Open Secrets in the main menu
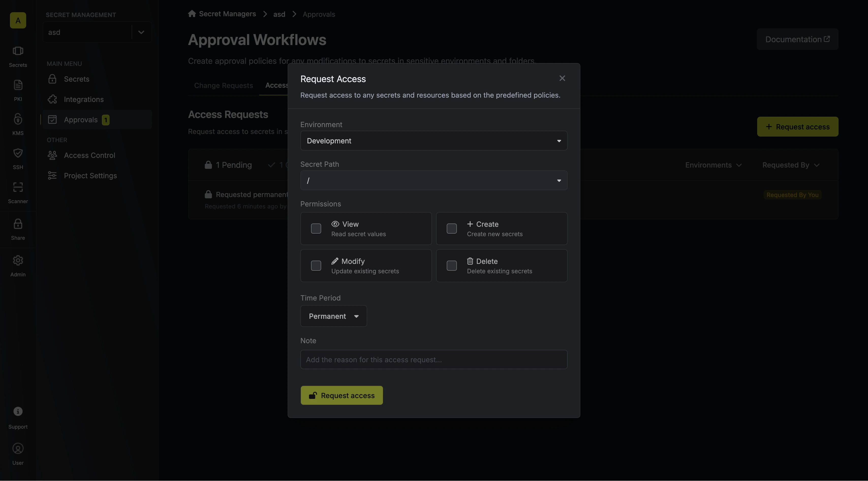Image resolution: width=868 pixels, height=481 pixels. point(97,79)
